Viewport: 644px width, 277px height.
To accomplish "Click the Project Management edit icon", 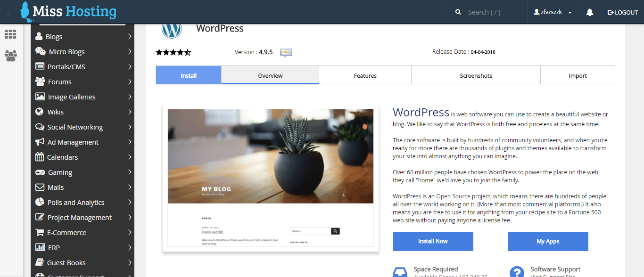I will [40, 217].
